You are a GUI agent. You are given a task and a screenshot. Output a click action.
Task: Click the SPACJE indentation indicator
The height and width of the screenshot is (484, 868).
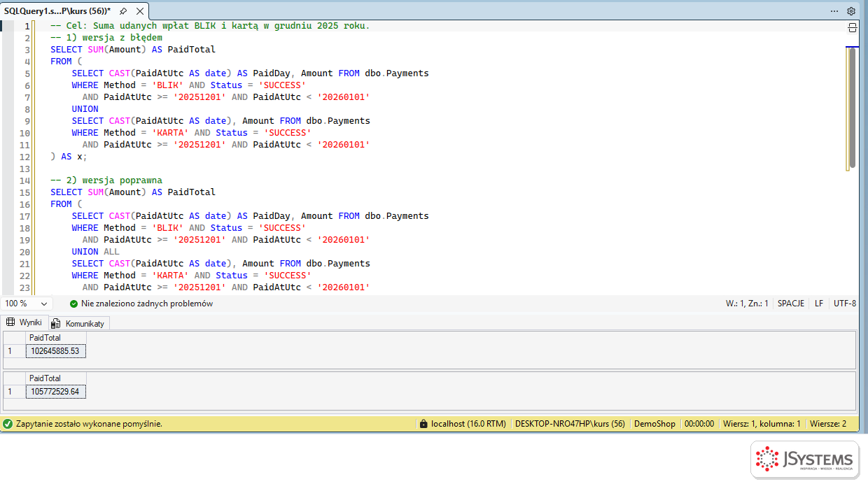pos(791,304)
